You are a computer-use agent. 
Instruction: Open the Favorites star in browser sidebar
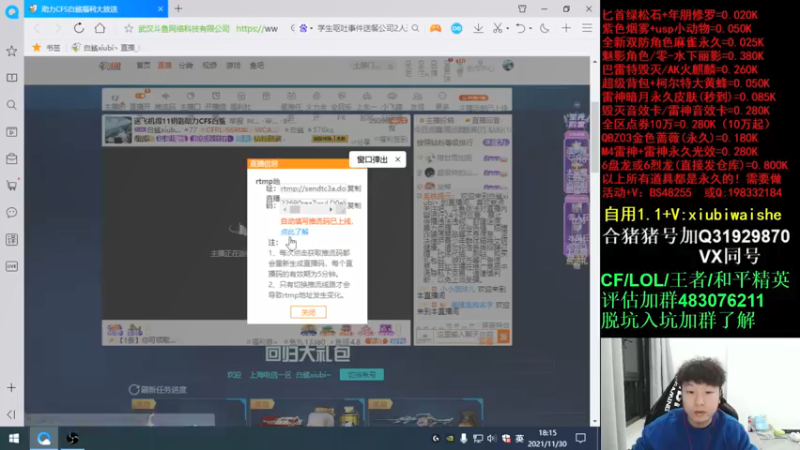click(x=11, y=51)
